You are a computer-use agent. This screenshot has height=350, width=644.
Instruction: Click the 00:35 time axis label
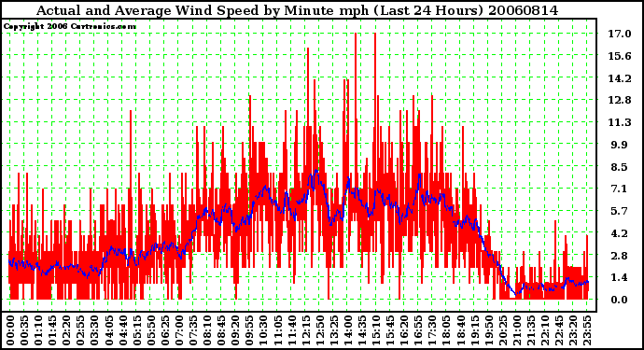click(24, 330)
